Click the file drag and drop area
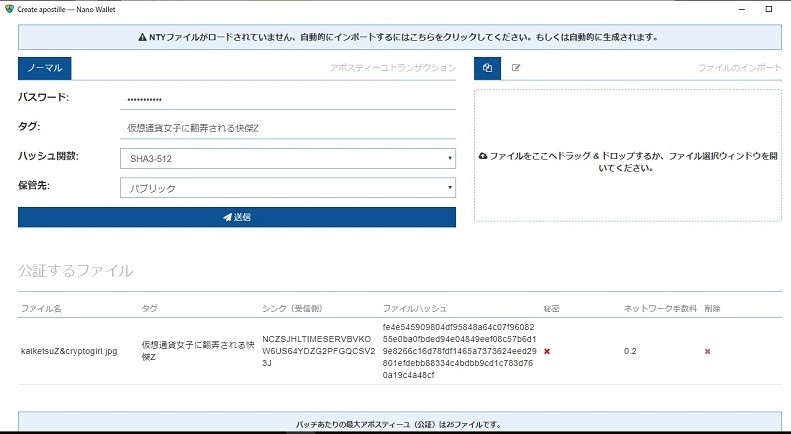Screen dimensions: 791x434 tap(628, 155)
